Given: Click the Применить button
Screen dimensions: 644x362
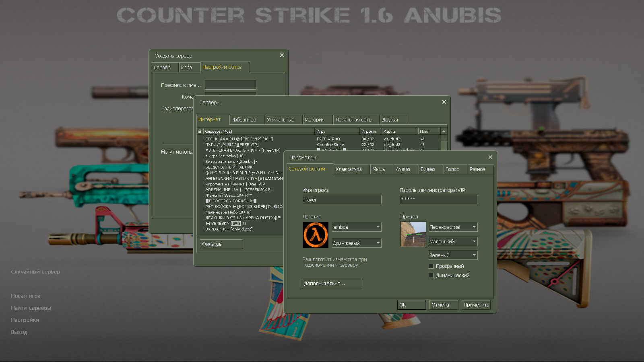Looking at the screenshot, I should (476, 304).
